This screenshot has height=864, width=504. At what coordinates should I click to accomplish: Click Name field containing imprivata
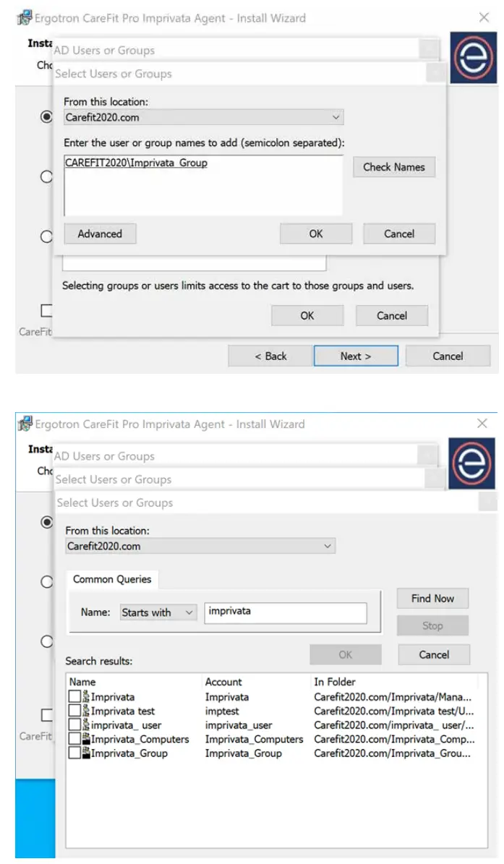click(x=286, y=612)
